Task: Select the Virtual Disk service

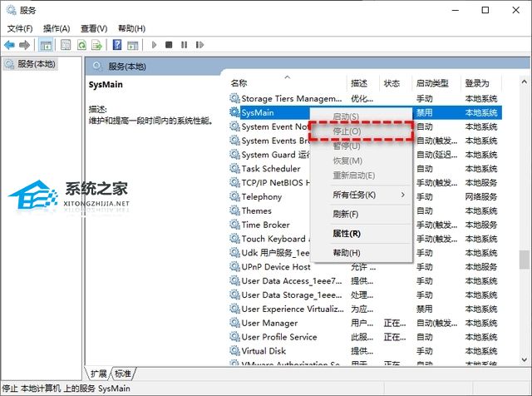Action: point(365,351)
